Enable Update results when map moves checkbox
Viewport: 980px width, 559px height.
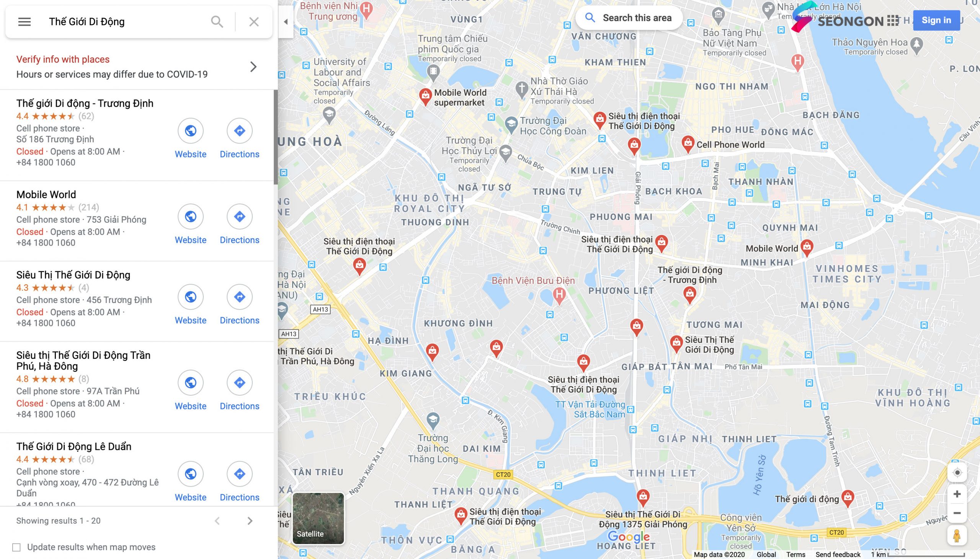(x=15, y=547)
